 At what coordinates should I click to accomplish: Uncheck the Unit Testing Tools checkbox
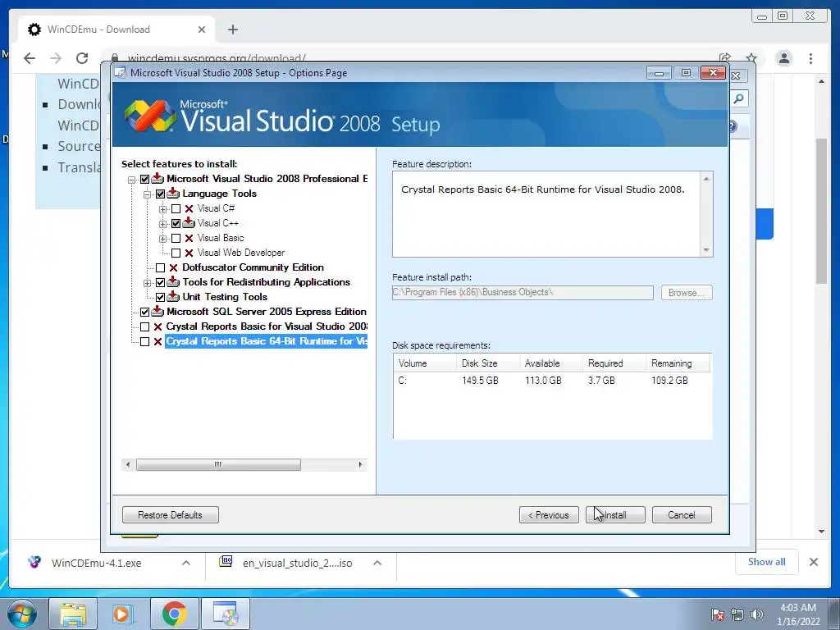point(160,297)
